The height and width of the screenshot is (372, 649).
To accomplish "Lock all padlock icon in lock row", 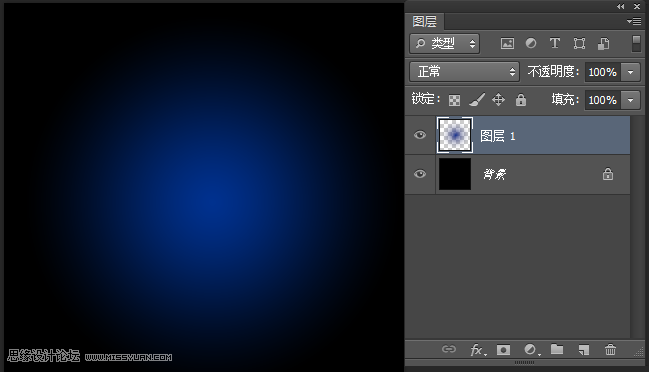I will tap(521, 100).
